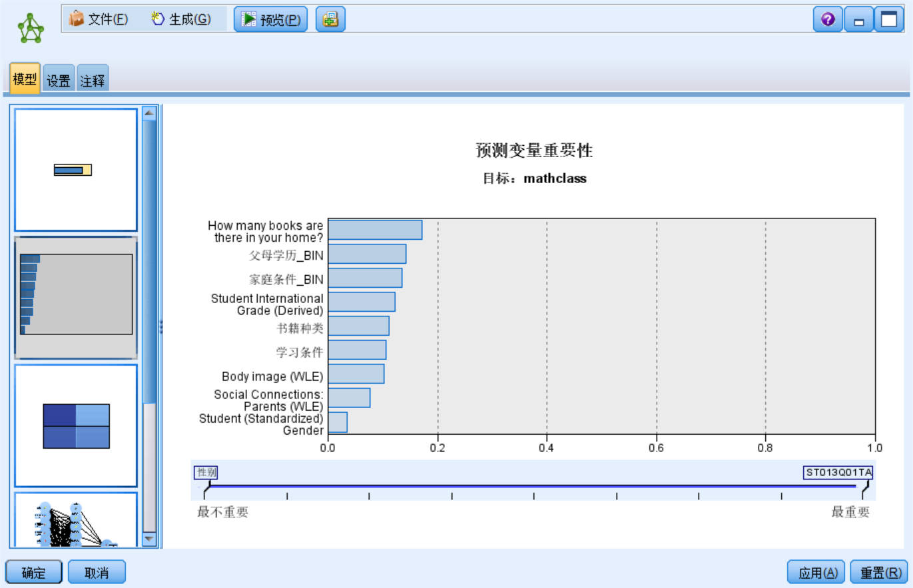Screen dimensions: 913x588
Task: Click the Student Gender importance bar
Action: point(338,422)
